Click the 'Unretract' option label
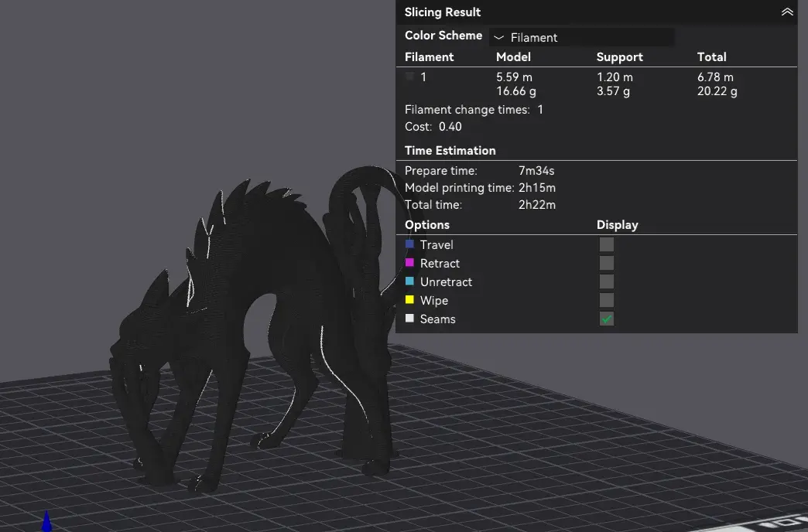Image resolution: width=808 pixels, height=532 pixels. click(x=446, y=281)
